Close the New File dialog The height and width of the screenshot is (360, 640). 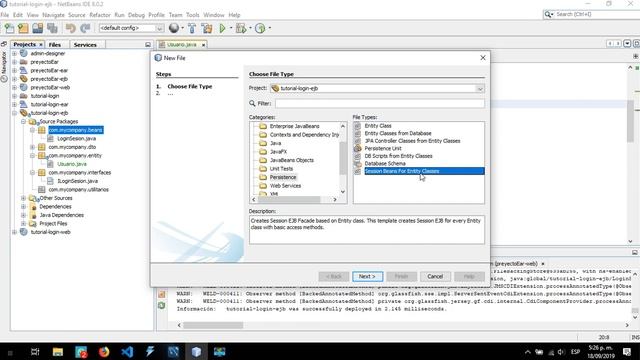[483, 58]
